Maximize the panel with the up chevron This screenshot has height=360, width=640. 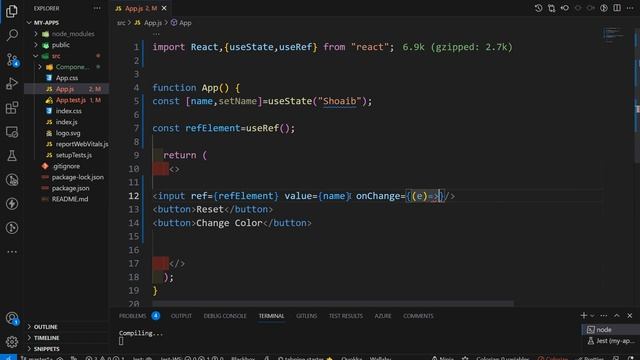pos(617,316)
